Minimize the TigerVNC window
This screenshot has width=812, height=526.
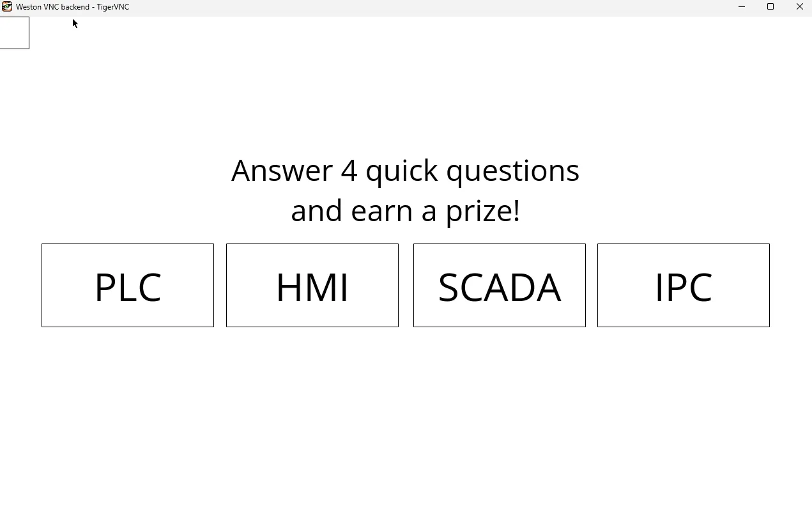tap(741, 6)
